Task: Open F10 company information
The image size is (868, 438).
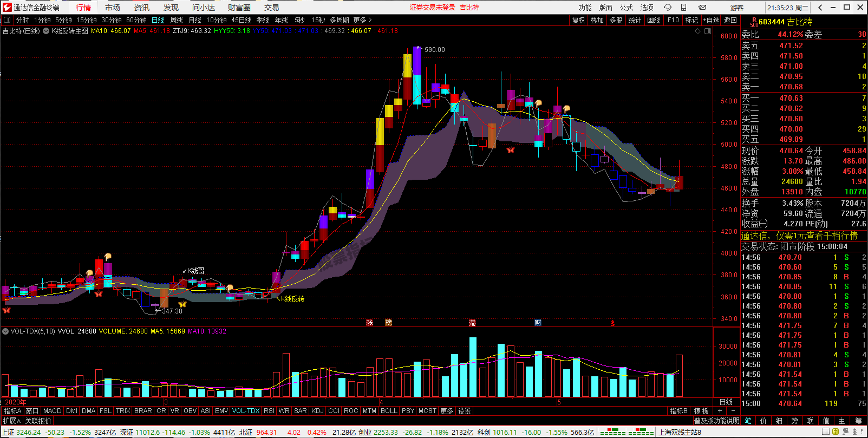Action: pyautogui.click(x=673, y=20)
